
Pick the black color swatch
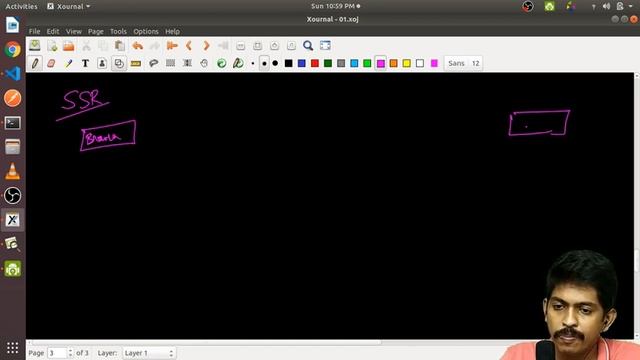pyautogui.click(x=289, y=63)
